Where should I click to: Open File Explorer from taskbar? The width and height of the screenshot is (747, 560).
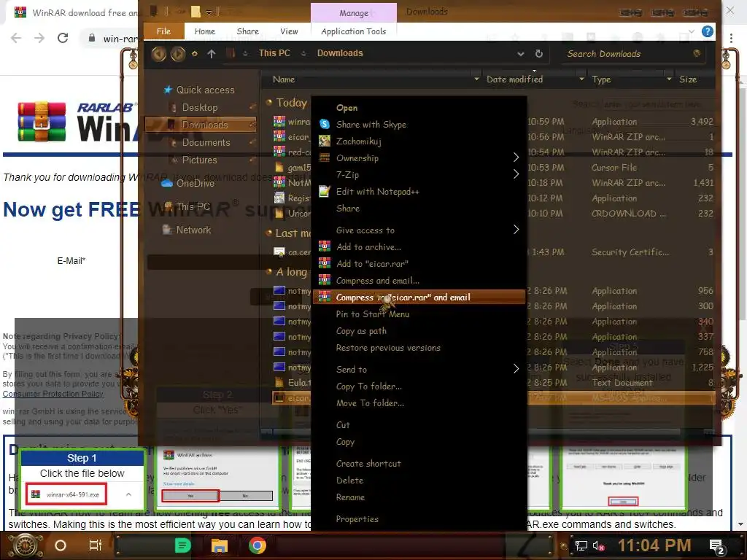[x=219, y=545]
